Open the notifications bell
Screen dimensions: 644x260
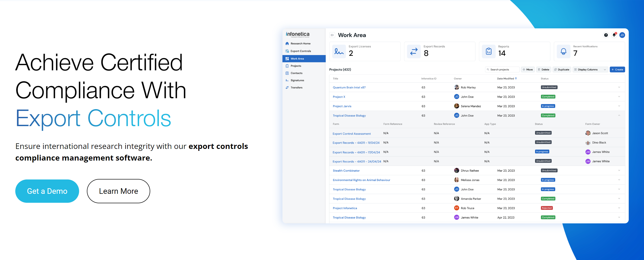tap(614, 35)
